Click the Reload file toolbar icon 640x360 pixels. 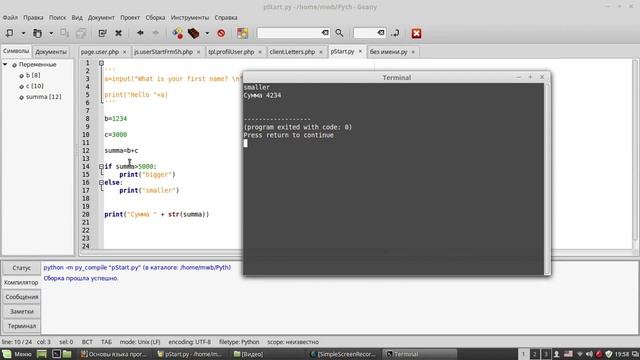(102, 33)
